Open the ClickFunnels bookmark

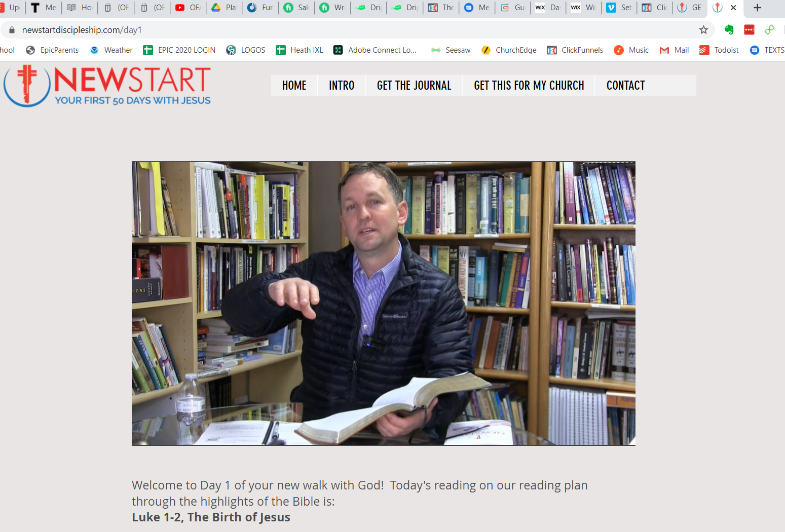tap(575, 50)
